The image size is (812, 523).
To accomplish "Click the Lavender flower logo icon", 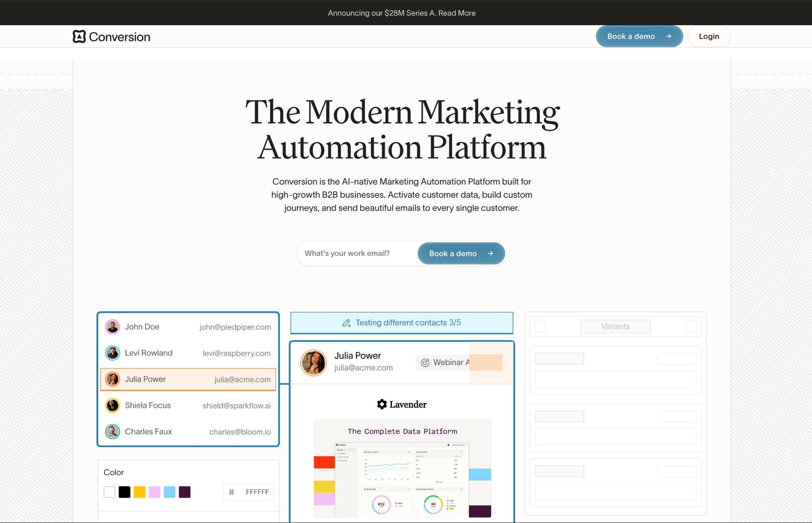I will click(381, 404).
